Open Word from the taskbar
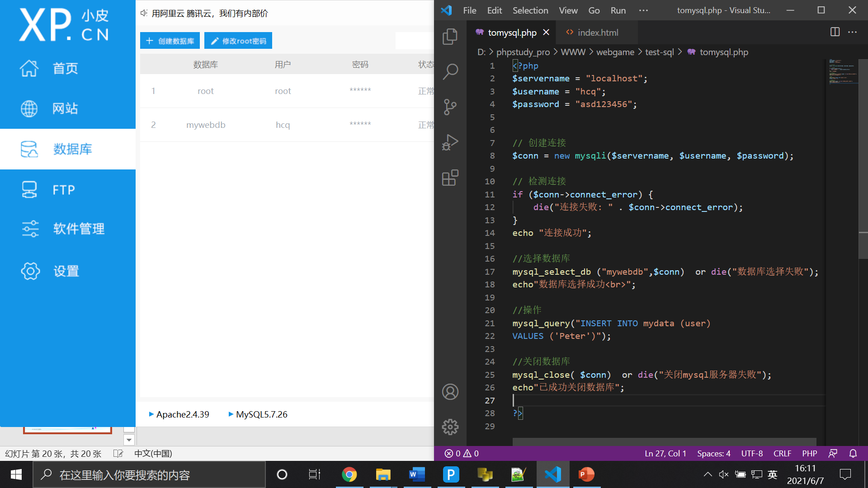The image size is (868, 488). point(417,474)
